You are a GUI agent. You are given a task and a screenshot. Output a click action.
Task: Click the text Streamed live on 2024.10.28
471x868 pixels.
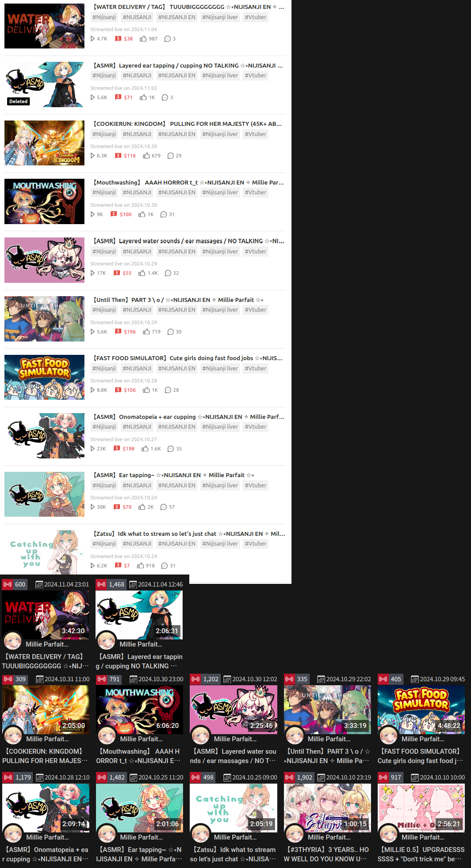124,381
